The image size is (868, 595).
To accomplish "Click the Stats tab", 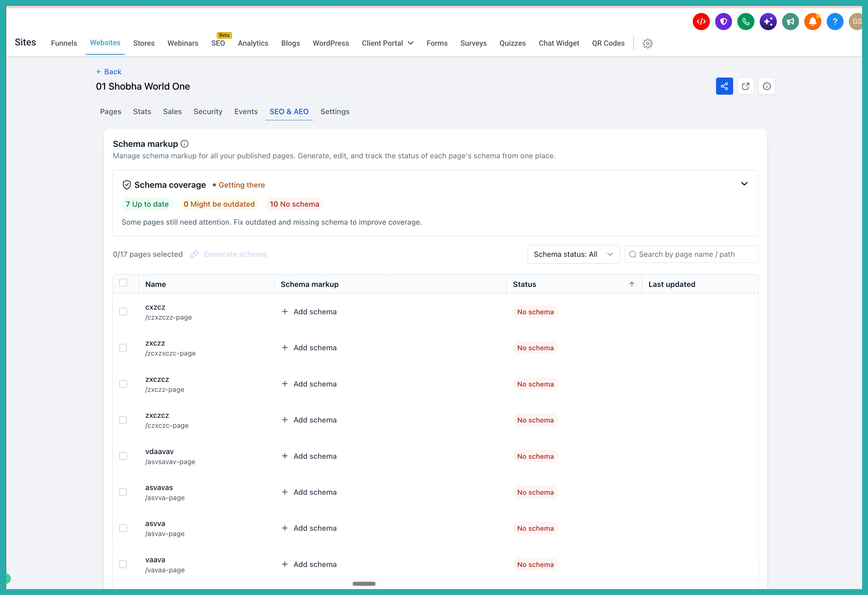I will pyautogui.click(x=142, y=112).
